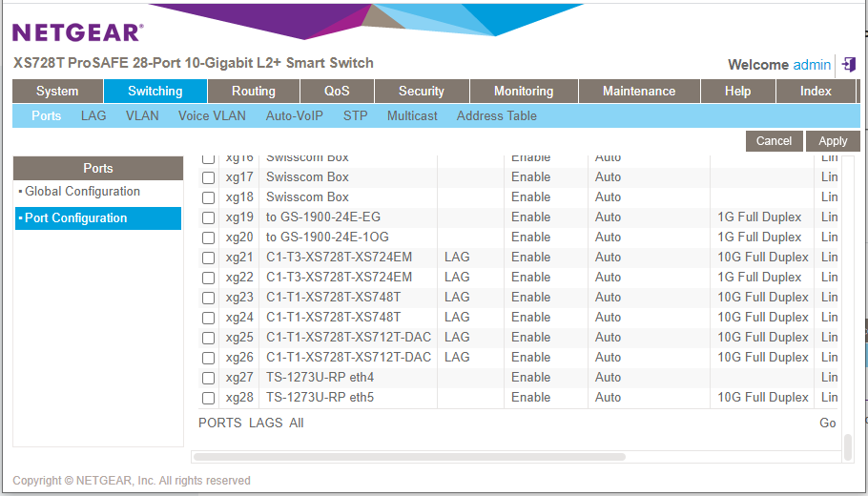Open the Security menu tab
This screenshot has height=496, width=868.
[x=421, y=92]
